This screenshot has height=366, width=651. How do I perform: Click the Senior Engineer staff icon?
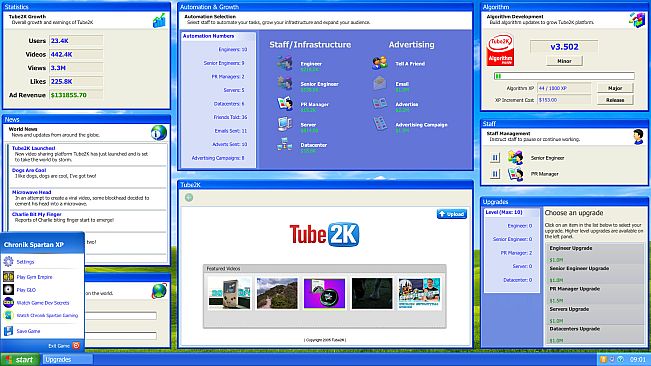[x=285, y=83]
